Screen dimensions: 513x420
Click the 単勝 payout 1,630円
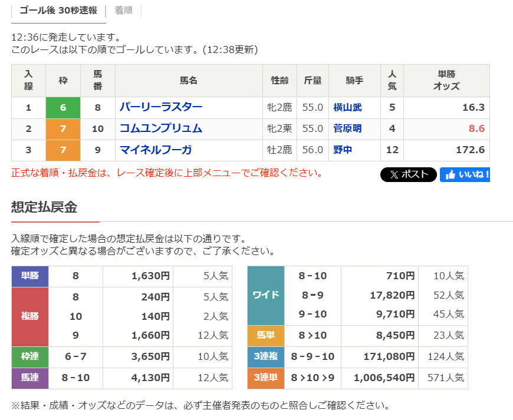tap(150, 276)
